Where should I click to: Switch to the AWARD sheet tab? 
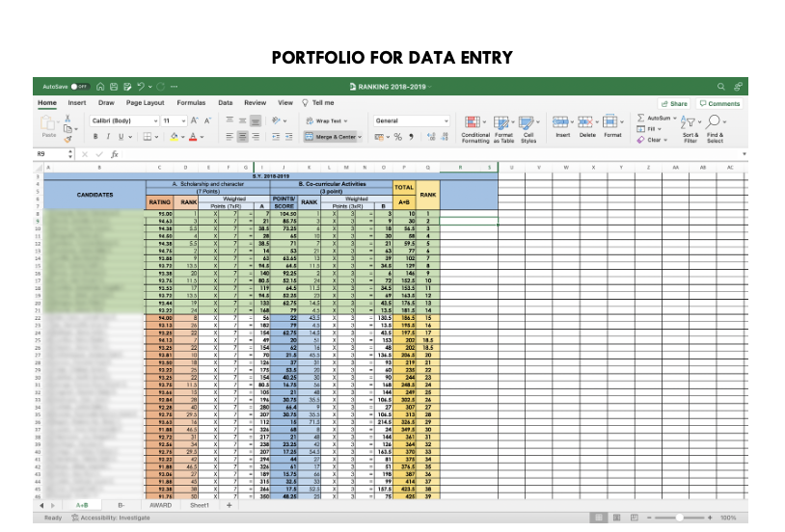(x=160, y=505)
